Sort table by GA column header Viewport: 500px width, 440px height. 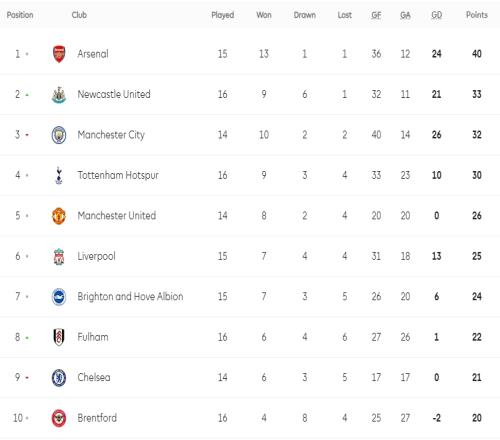pyautogui.click(x=405, y=15)
